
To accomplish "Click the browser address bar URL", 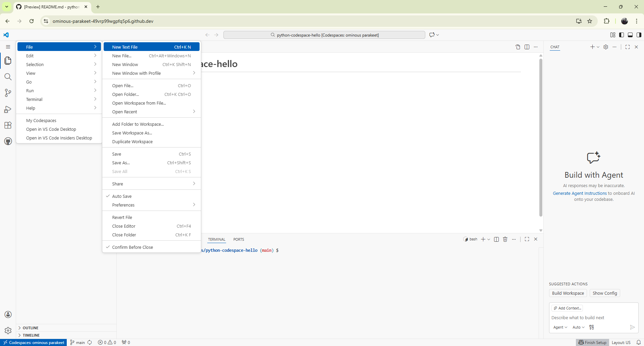I will click(x=103, y=21).
